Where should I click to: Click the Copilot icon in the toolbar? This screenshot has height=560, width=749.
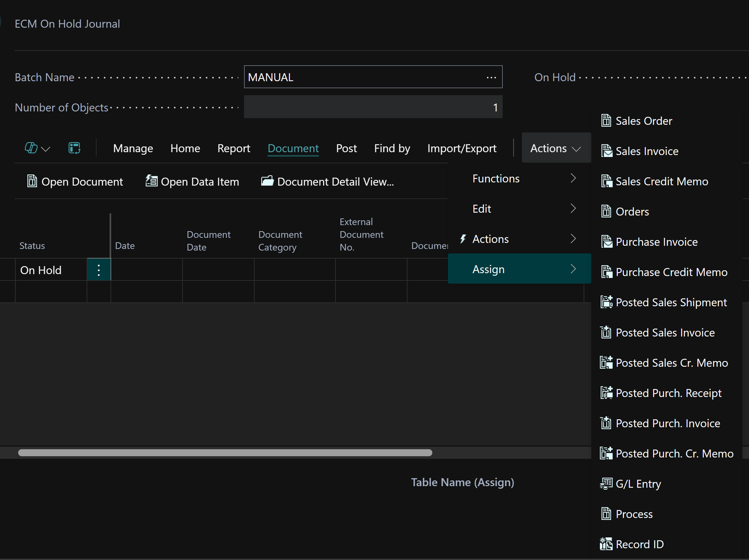pyautogui.click(x=31, y=148)
